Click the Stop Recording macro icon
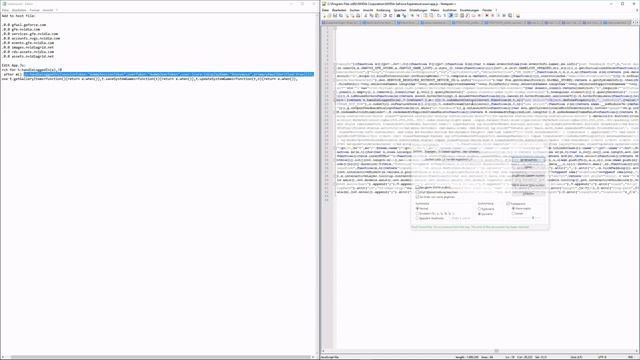 (492, 16)
